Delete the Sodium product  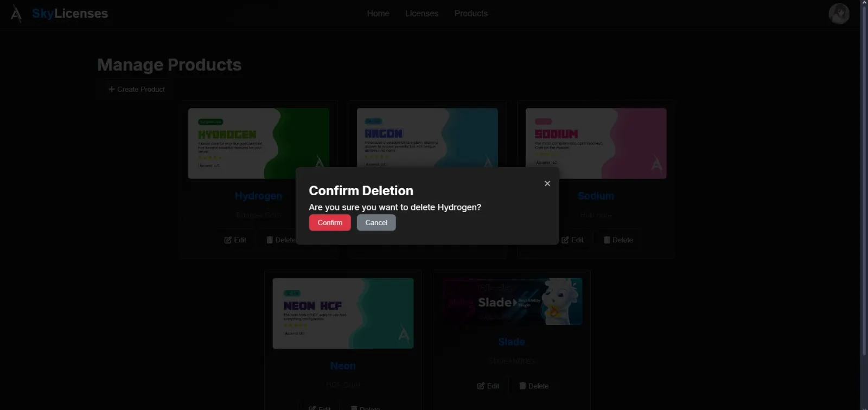pyautogui.click(x=618, y=240)
